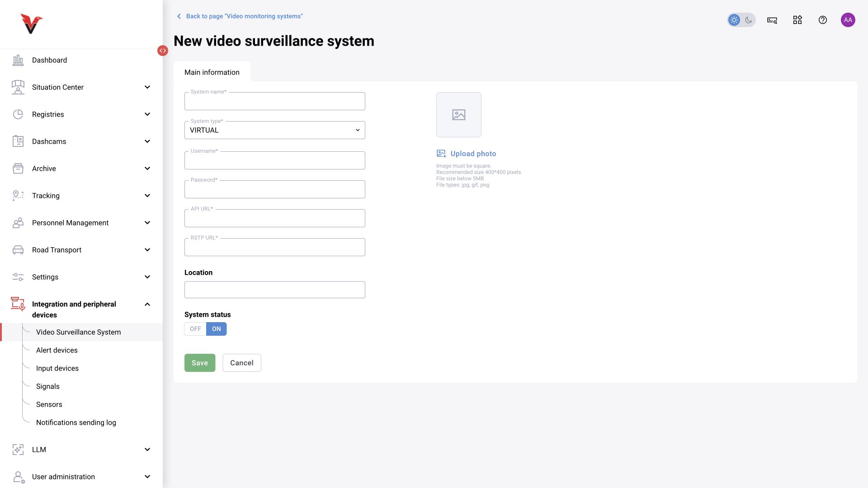
Task: Open the AA user avatar menu
Action: [848, 20]
